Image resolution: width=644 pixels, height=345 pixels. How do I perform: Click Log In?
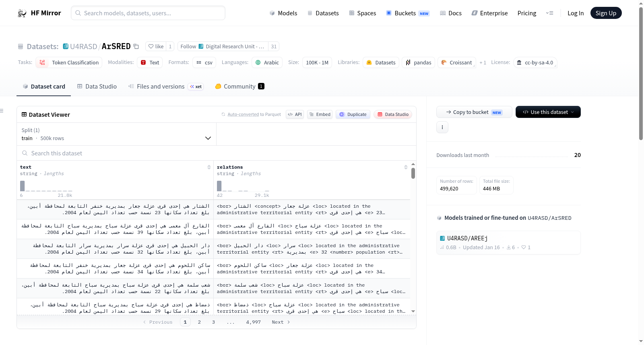click(576, 13)
